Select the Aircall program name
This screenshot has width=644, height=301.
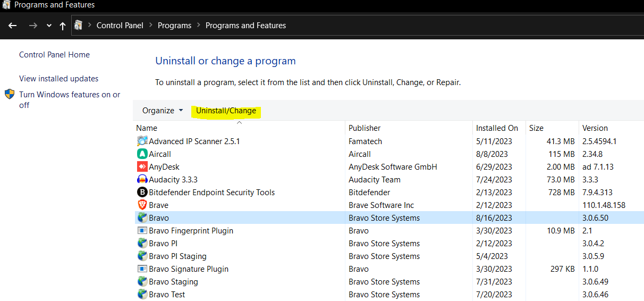(x=160, y=154)
